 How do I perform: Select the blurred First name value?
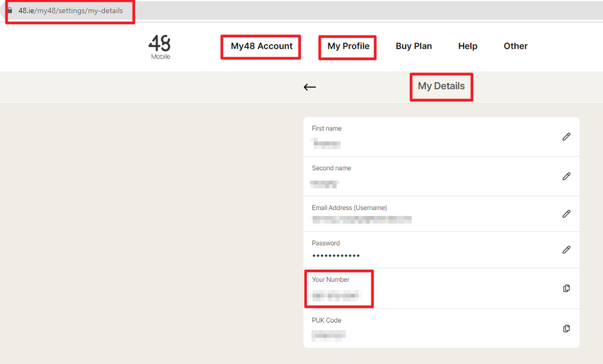coord(327,144)
